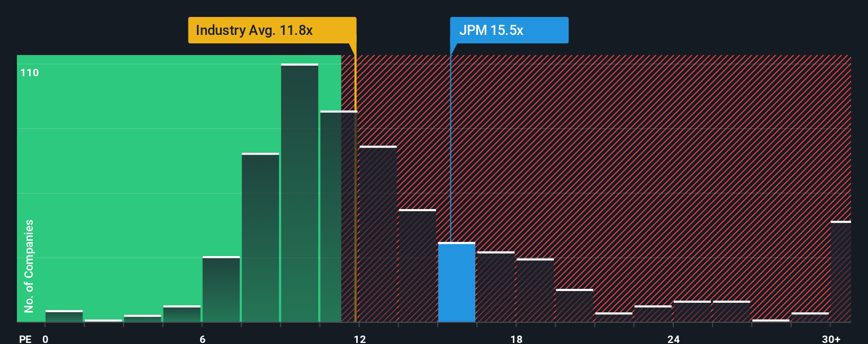Click the first histogram bar at PE 0
This screenshot has height=344, width=868.
(64, 316)
